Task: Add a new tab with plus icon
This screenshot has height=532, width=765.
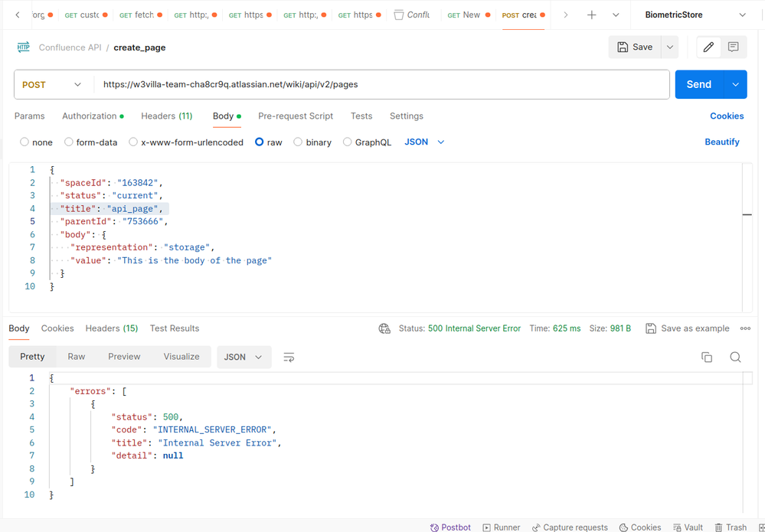Action: (x=591, y=15)
